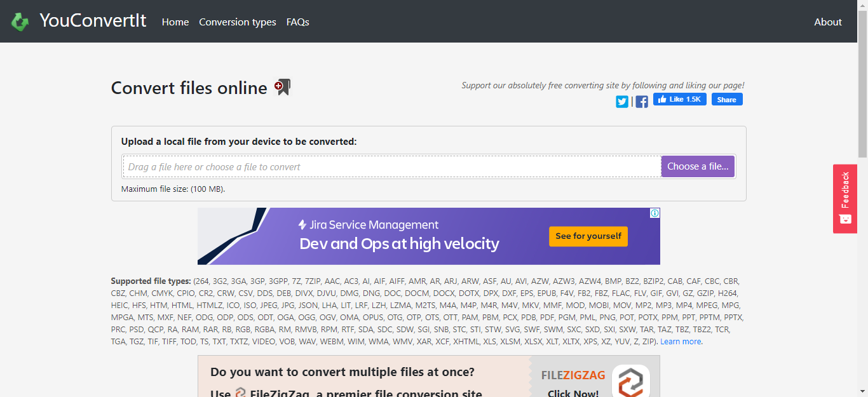Click the FileZigZag logo icon

[630, 381]
